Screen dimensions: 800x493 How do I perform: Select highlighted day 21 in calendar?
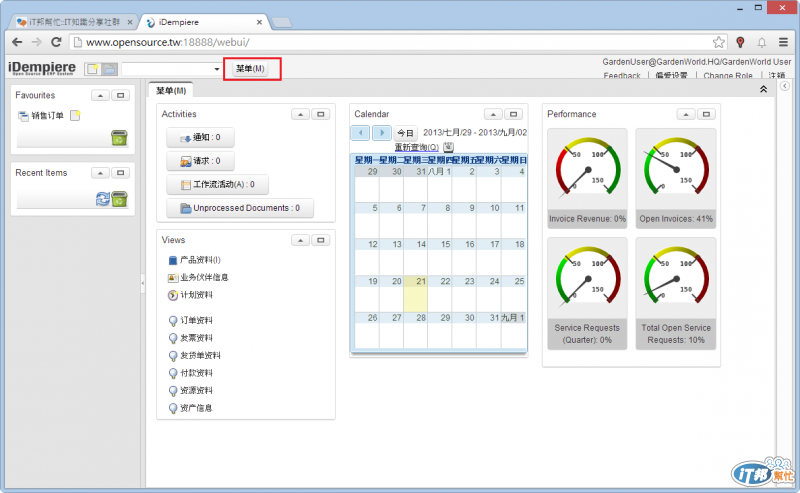(x=415, y=294)
